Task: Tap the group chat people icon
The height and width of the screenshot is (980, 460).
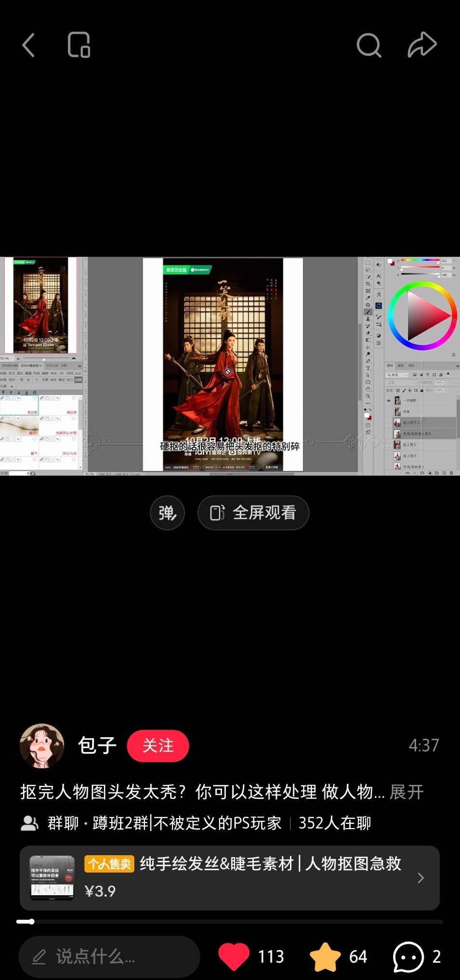Action: (30, 823)
